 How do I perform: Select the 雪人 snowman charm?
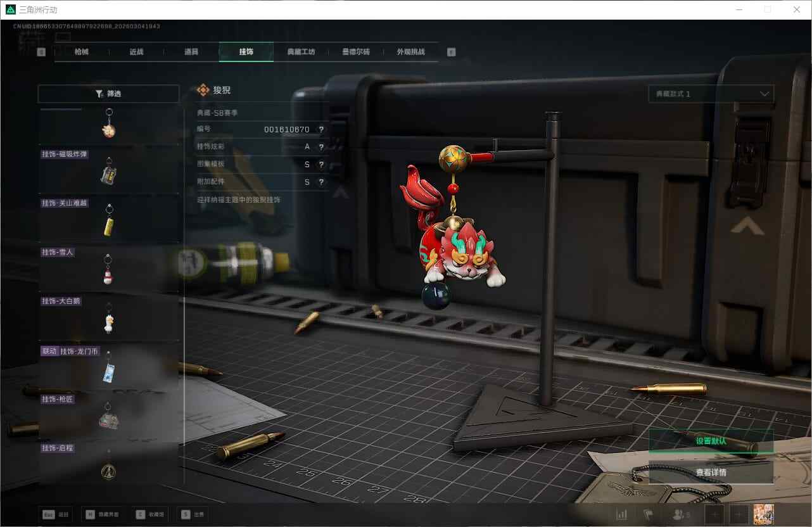108,269
